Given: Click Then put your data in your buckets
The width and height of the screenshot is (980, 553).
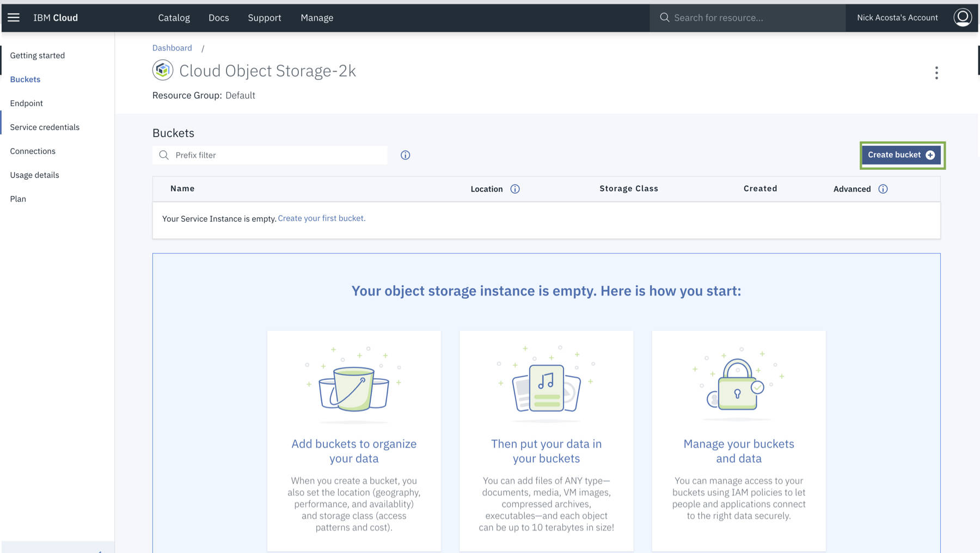Looking at the screenshot, I should [x=546, y=451].
